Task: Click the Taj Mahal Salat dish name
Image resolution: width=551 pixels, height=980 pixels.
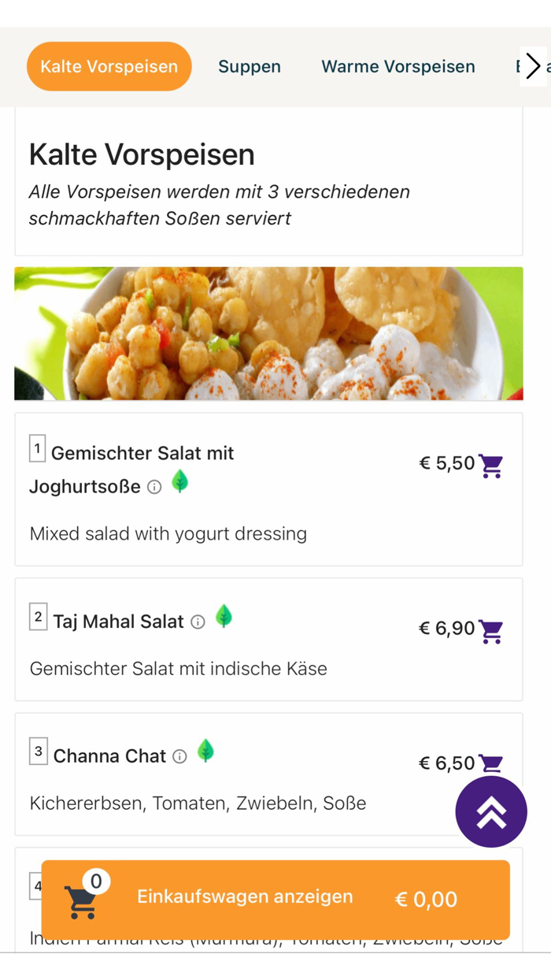Action: (x=117, y=622)
